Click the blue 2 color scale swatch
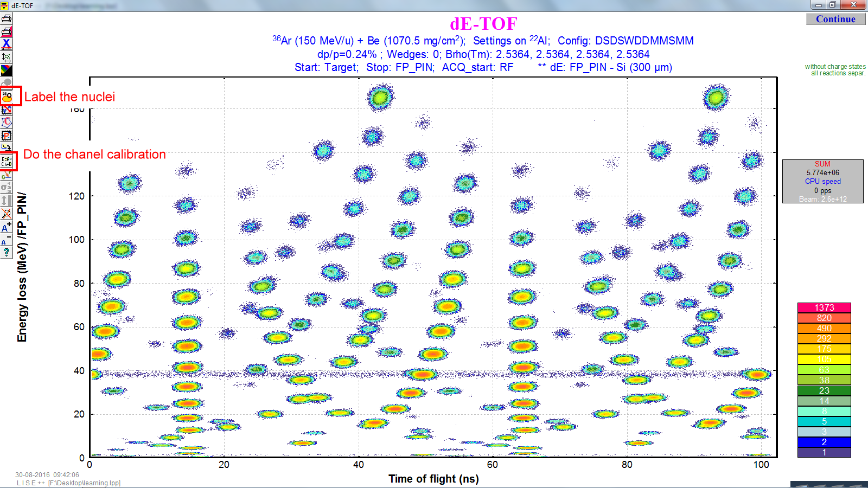This screenshot has width=868, height=488. [824, 442]
